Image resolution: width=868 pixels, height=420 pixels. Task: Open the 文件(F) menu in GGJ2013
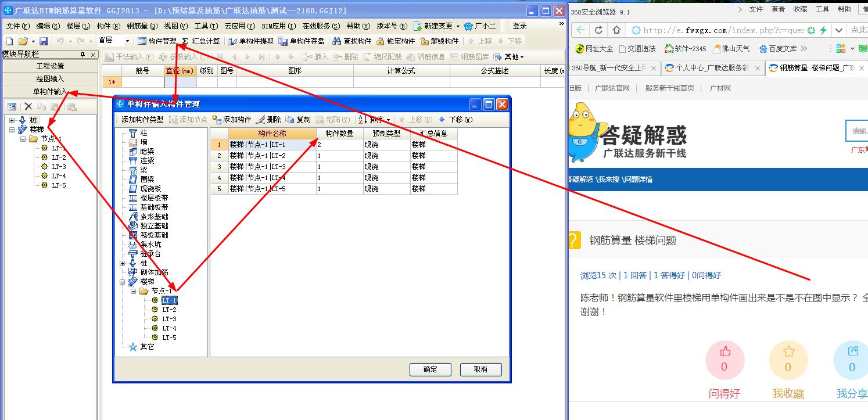point(17,26)
